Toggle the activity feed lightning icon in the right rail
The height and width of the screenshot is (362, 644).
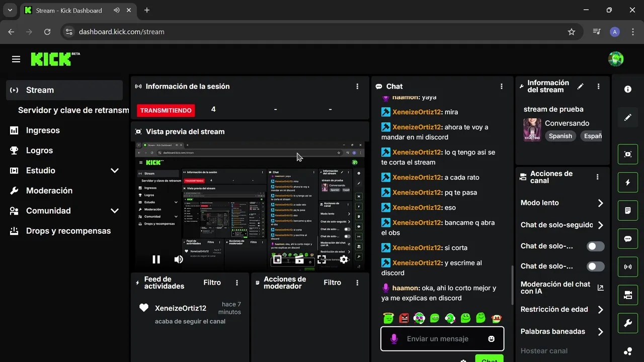(628, 183)
